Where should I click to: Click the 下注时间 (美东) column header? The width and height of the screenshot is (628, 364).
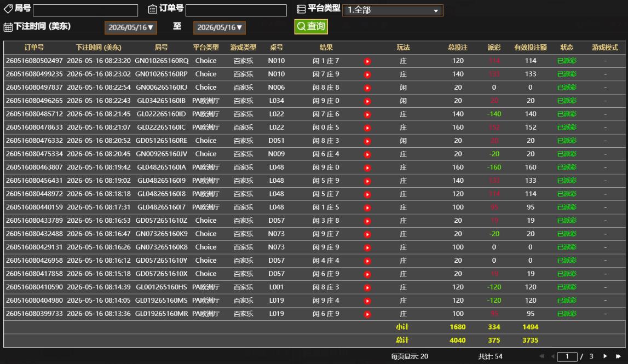(99, 47)
